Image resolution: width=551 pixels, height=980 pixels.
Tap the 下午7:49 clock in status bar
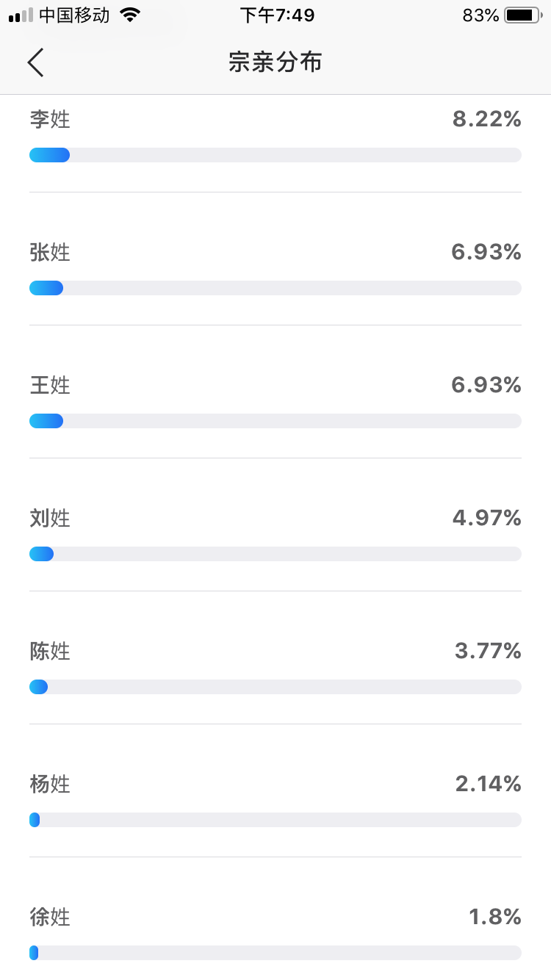[x=277, y=15]
